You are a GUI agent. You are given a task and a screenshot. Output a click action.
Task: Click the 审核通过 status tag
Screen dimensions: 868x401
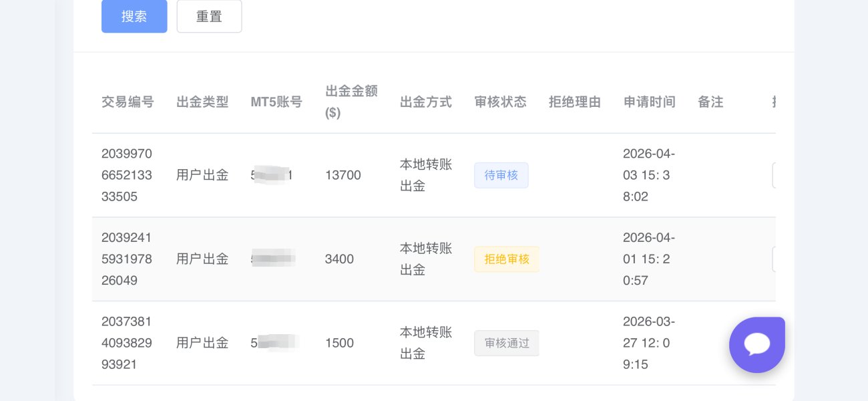(x=506, y=343)
